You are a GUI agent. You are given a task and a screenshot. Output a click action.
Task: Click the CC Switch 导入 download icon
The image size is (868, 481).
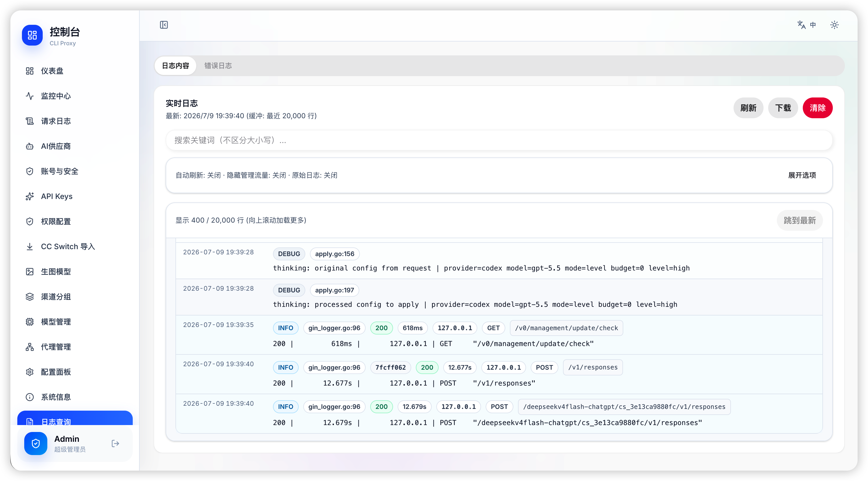pos(30,247)
